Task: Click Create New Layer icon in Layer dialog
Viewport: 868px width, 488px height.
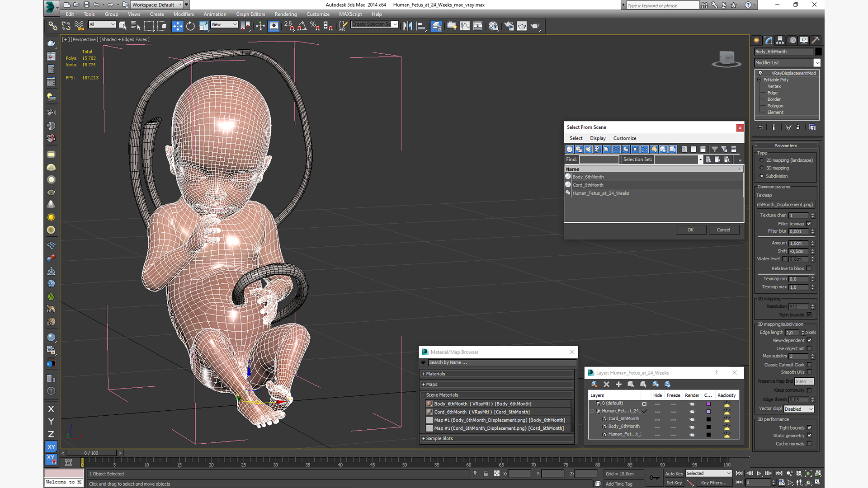Action: coord(594,385)
